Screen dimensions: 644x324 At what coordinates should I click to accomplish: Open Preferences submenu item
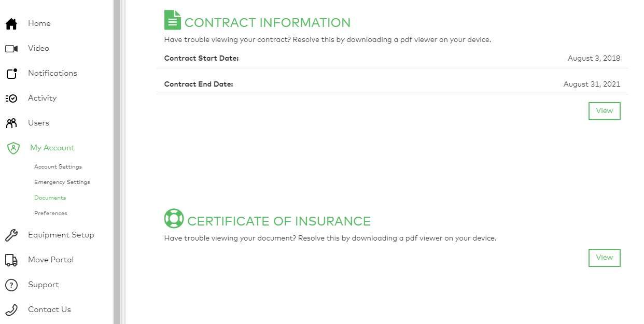(51, 214)
